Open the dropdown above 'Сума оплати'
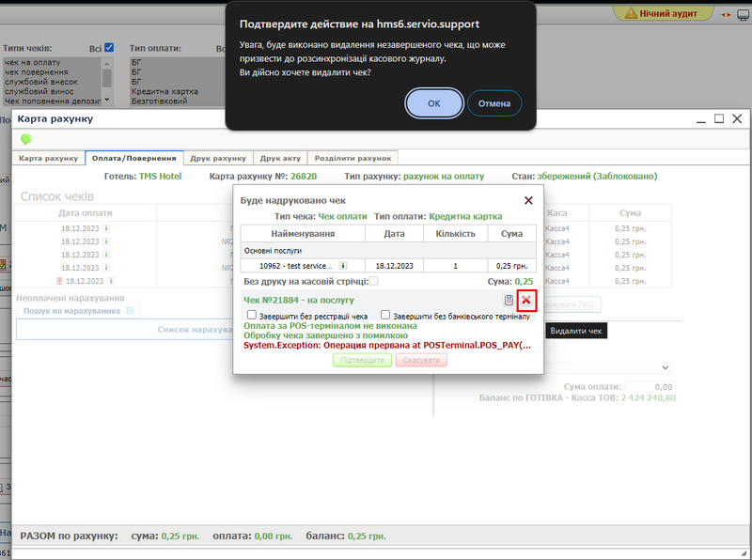This screenshot has width=752, height=560. 666,367
